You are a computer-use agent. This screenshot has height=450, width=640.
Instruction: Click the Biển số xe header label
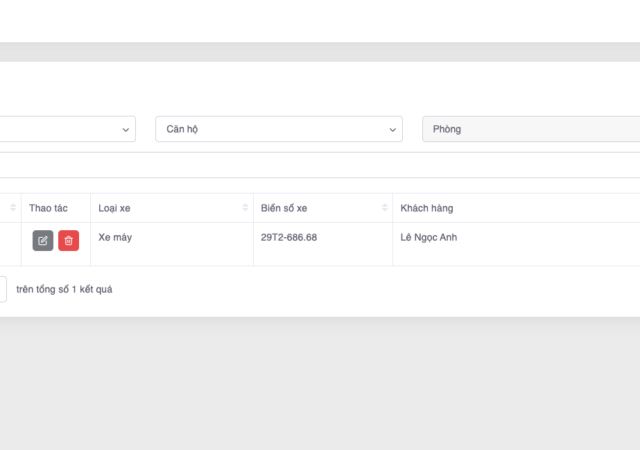[284, 208]
